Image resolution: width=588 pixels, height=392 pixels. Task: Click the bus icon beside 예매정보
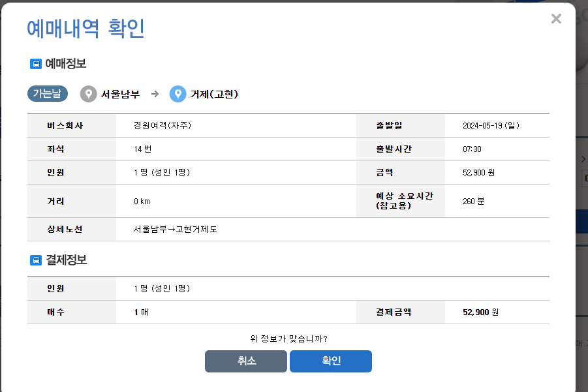[x=36, y=64]
